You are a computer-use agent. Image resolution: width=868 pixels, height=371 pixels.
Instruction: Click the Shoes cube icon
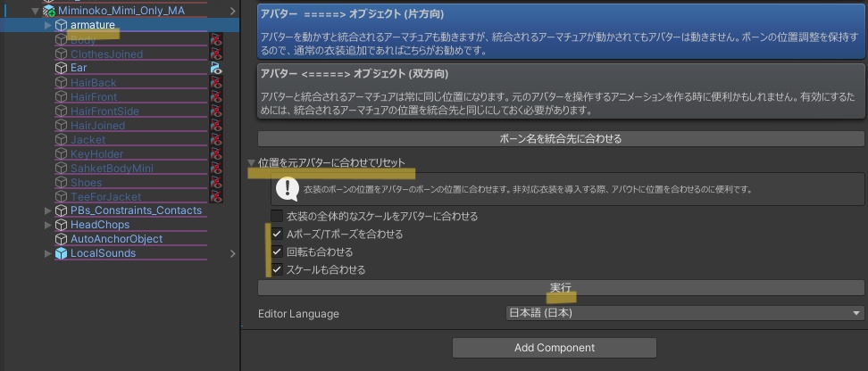click(61, 183)
